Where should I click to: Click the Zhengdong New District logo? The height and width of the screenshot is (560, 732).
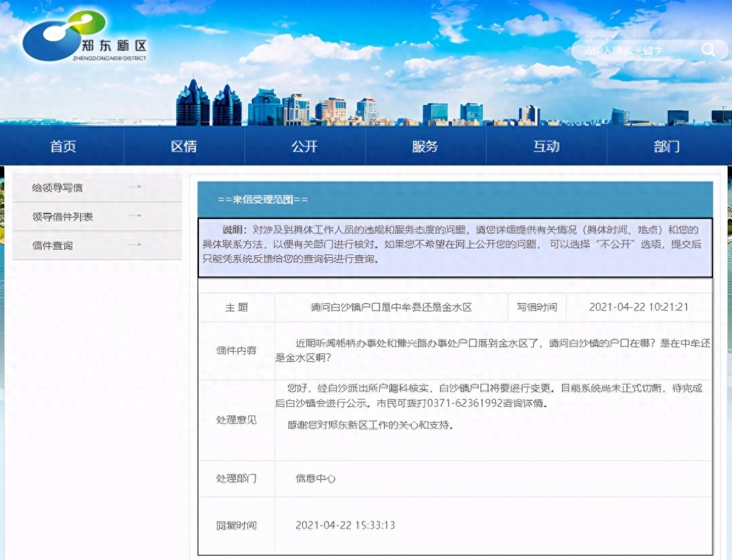pos(84,38)
